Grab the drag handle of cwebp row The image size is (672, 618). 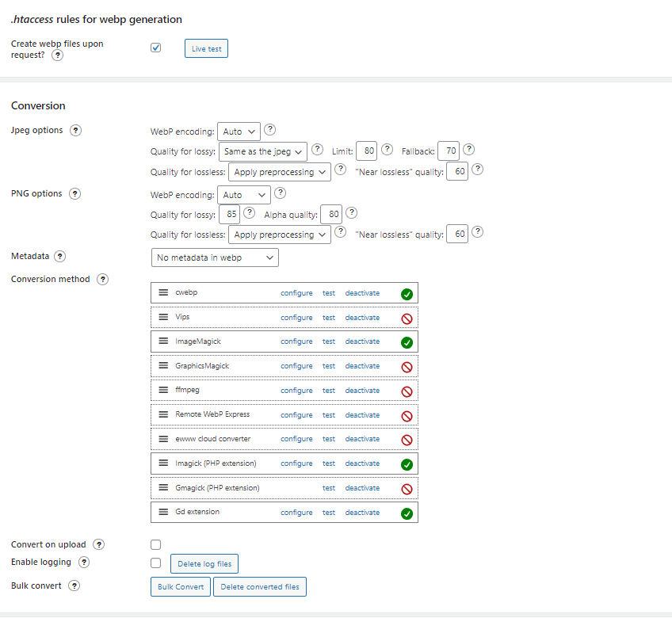[x=163, y=292]
